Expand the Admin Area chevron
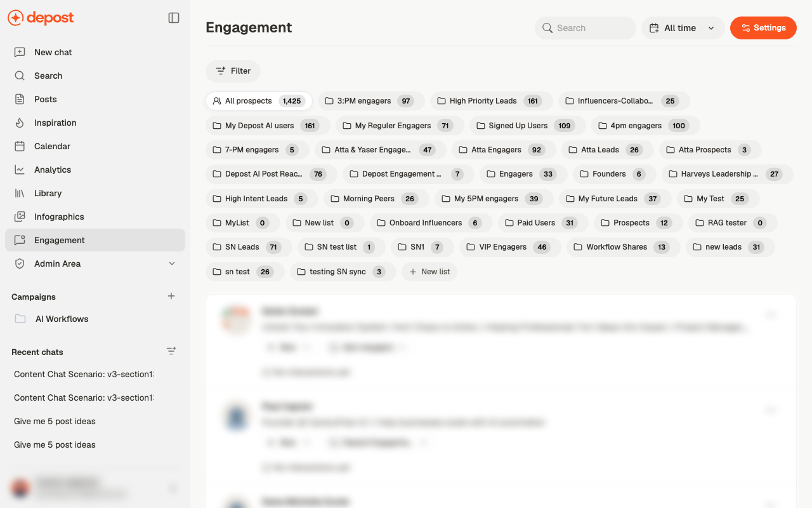The image size is (812, 508). coord(172,264)
